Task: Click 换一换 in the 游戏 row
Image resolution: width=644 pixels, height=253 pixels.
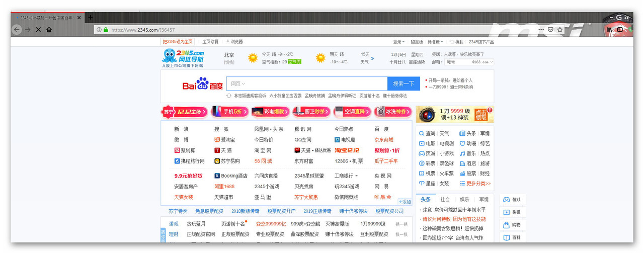Action: coord(401,224)
